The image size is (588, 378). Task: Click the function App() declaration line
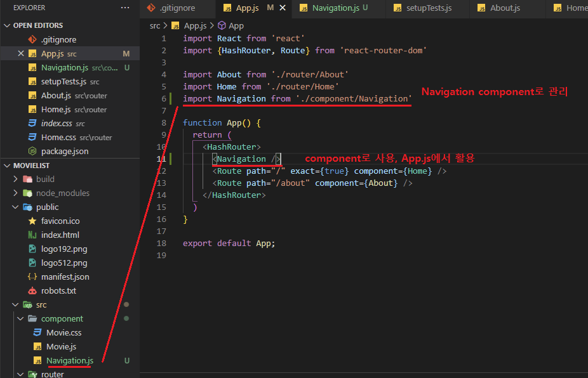(222, 123)
